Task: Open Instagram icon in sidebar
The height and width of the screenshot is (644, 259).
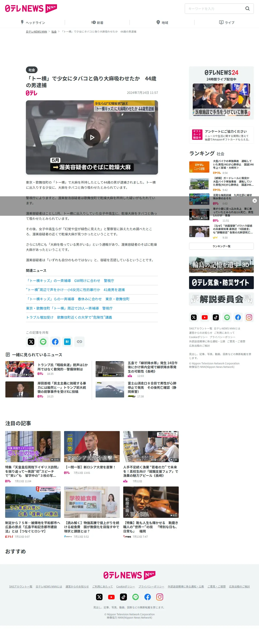Action: [x=249, y=317]
